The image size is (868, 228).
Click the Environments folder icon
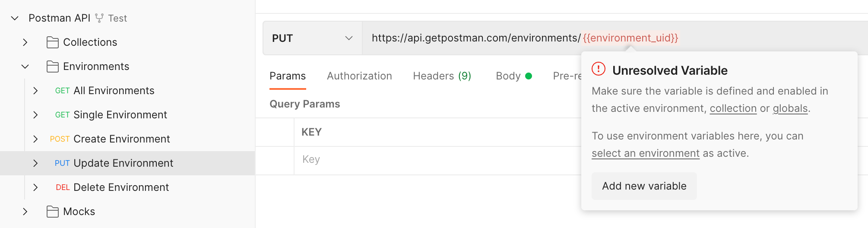click(53, 66)
